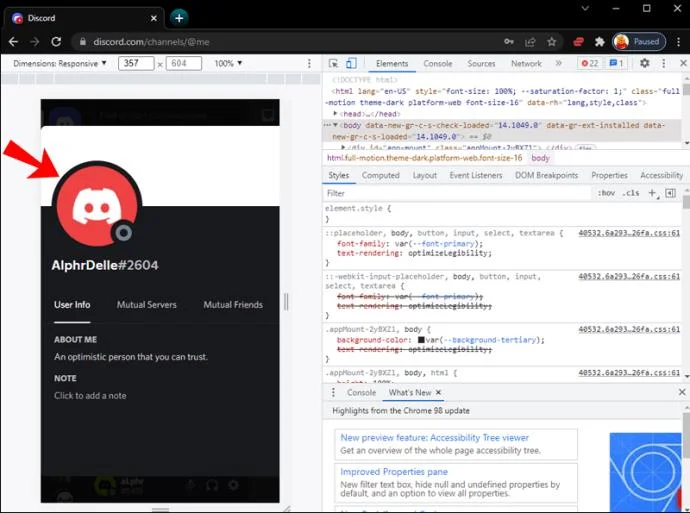Click the width field showing 357

[x=136, y=63]
